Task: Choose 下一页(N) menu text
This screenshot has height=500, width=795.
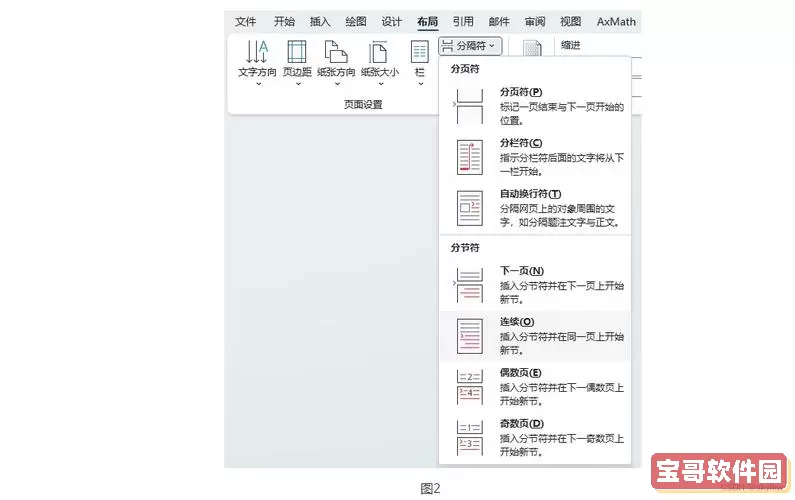Action: tap(522, 271)
